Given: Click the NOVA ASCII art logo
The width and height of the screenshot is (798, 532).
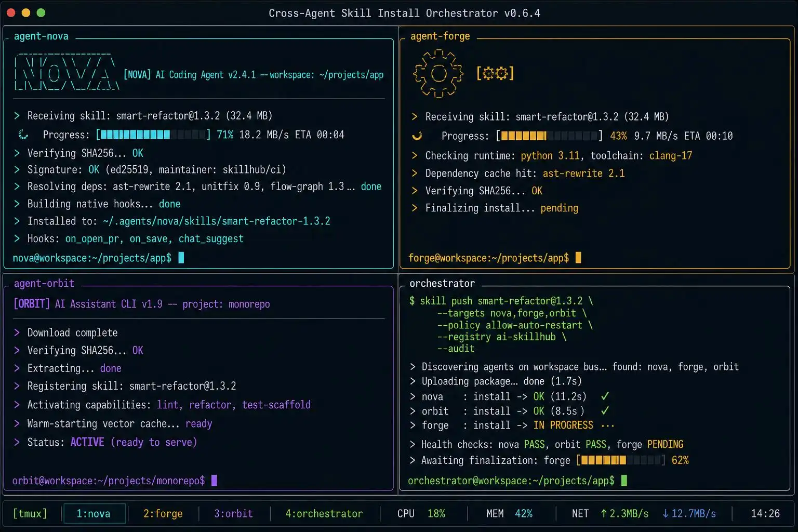Looking at the screenshot, I should (x=65, y=72).
